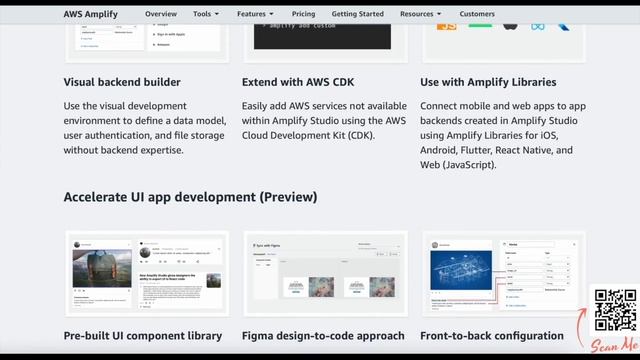The height and width of the screenshot is (360, 640).
Task: Click the Pre-built UI component library title
Action: (x=143, y=336)
